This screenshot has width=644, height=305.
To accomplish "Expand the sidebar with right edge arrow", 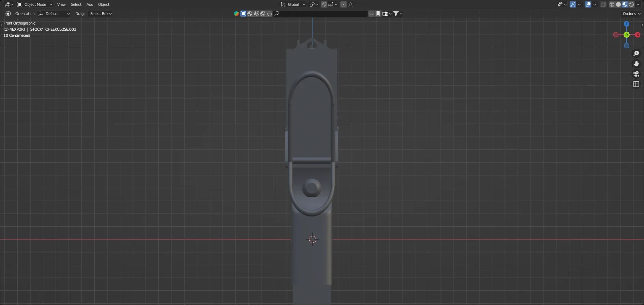I will click(x=642, y=25).
